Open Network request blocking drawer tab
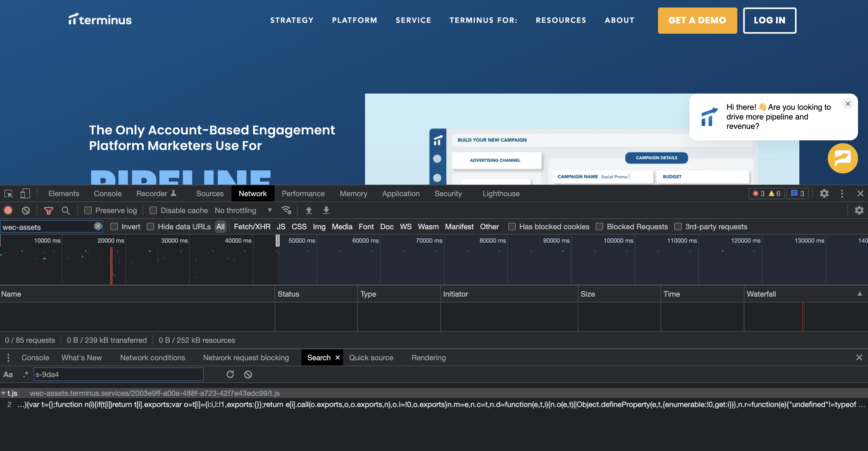 tap(246, 358)
